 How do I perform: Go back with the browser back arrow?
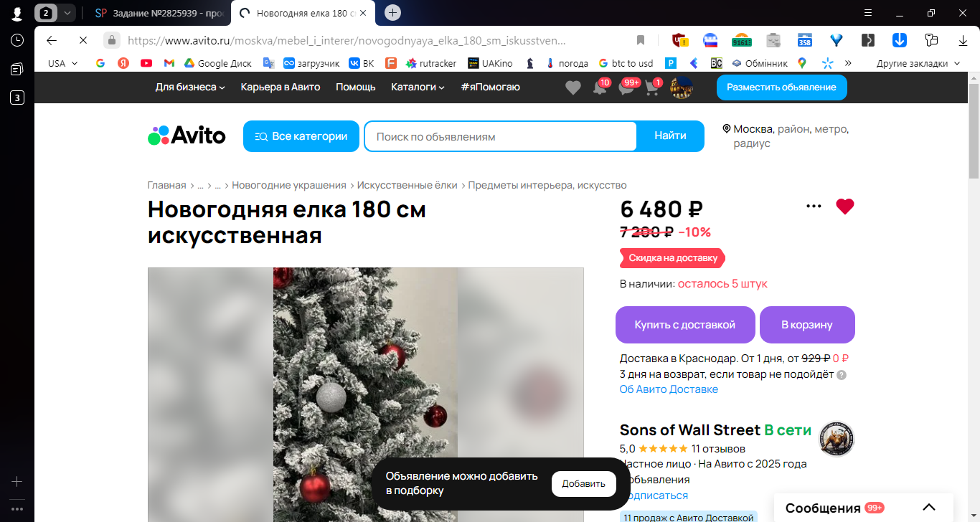pos(51,40)
